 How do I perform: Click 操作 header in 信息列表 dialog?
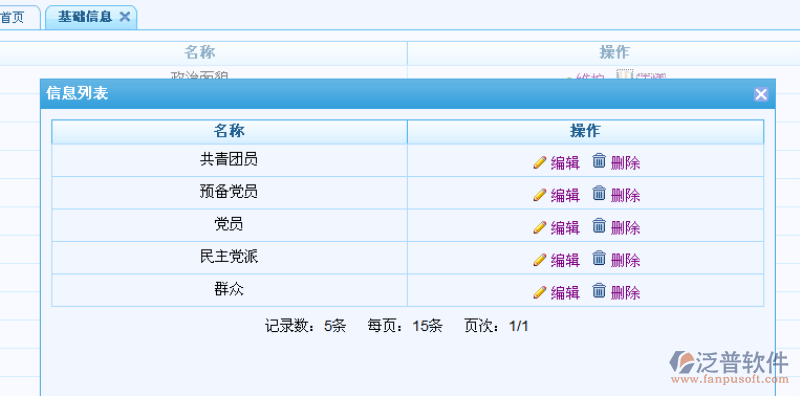[585, 132]
